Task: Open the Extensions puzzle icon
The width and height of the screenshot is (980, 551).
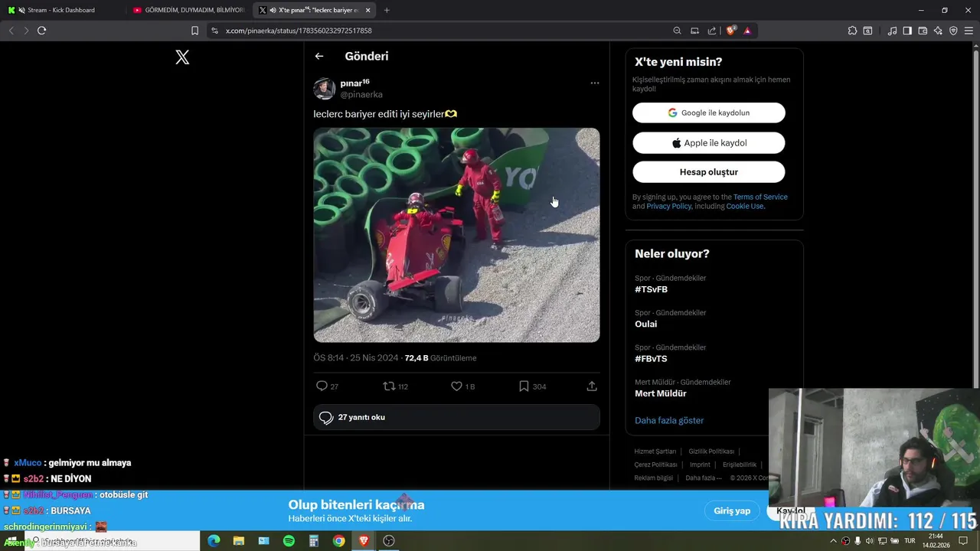Action: 852,31
